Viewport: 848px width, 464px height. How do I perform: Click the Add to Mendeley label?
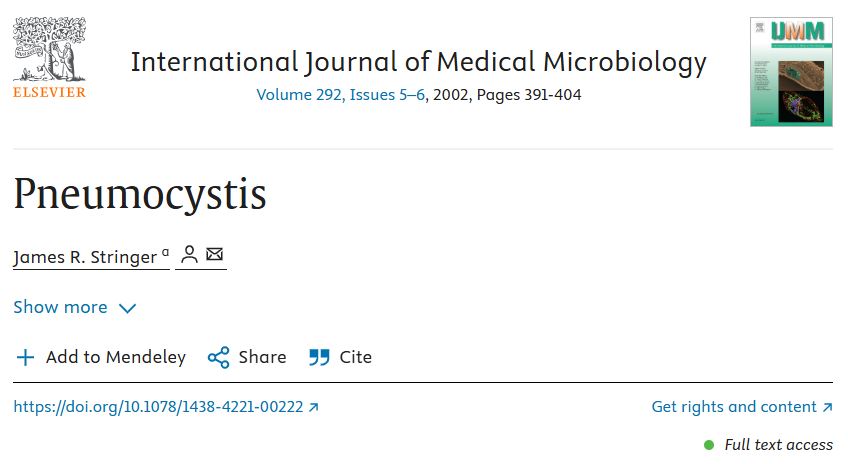tap(116, 357)
